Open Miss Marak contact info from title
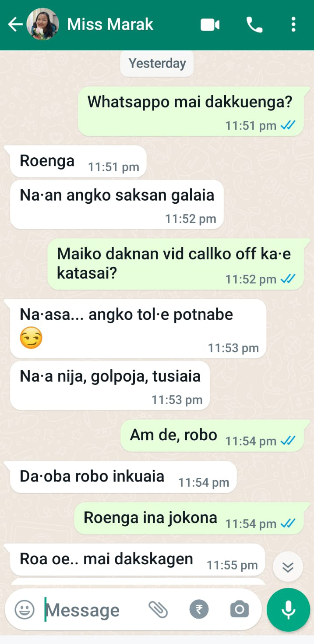The width and height of the screenshot is (314, 644). 110,25
